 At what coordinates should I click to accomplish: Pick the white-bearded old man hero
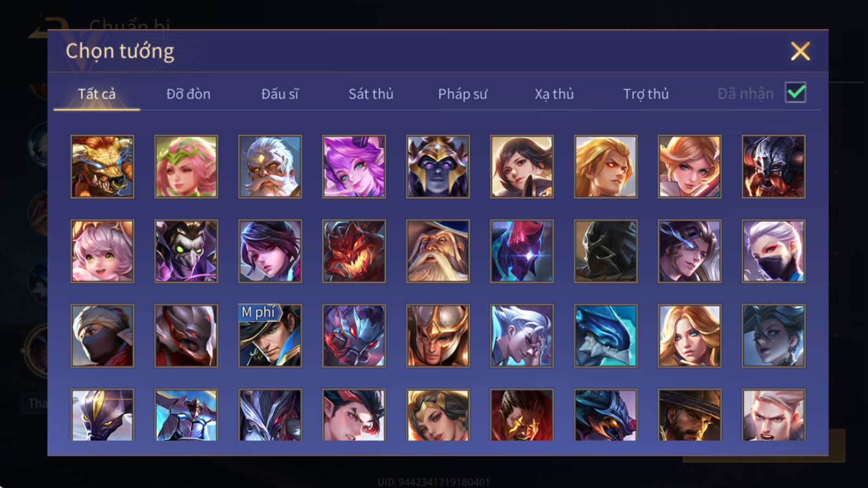[x=270, y=166]
